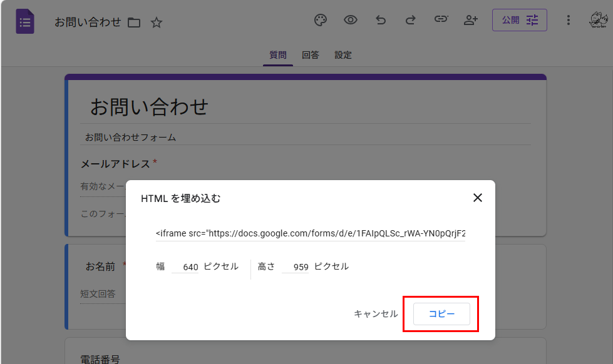Open the more options three-dot menu
The width and height of the screenshot is (613, 364).
pyautogui.click(x=568, y=20)
